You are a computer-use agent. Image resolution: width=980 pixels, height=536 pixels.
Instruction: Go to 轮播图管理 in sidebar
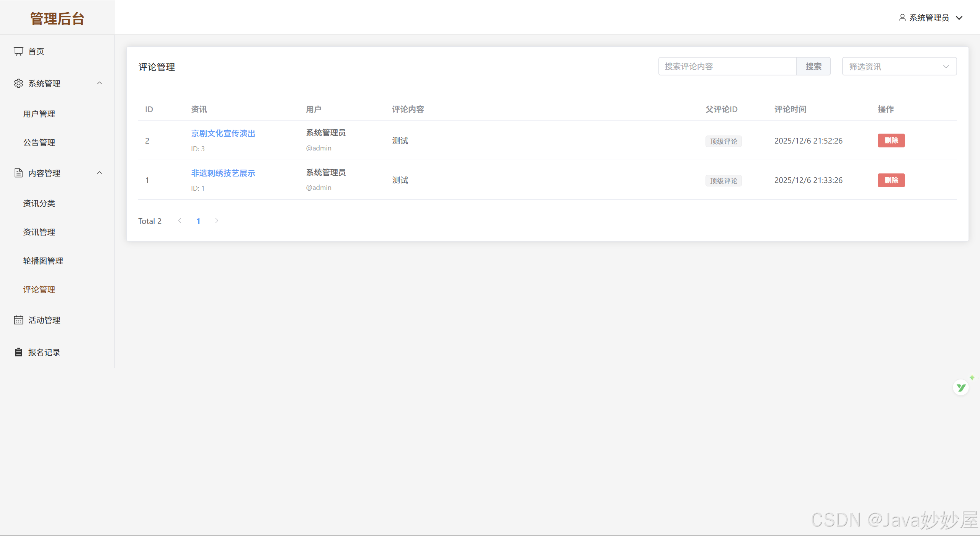point(43,261)
